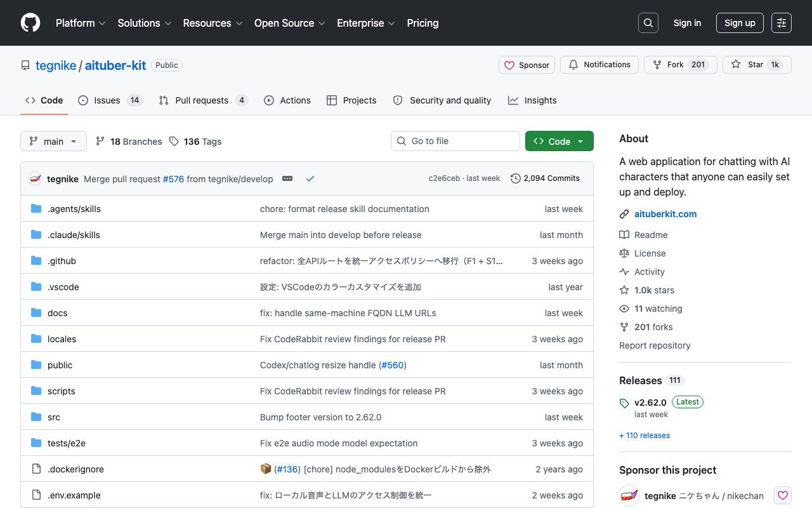Show the + 110 releases link

(x=645, y=436)
